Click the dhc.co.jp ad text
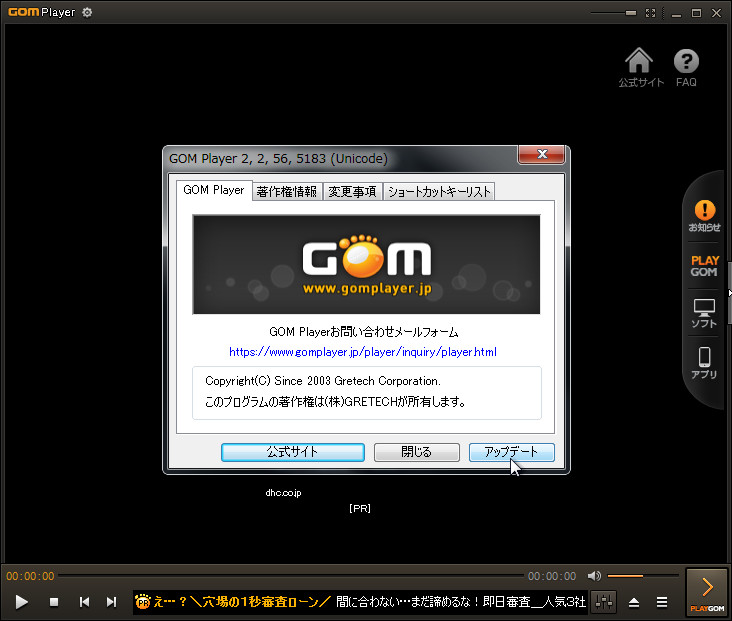Image resolution: width=732 pixels, height=621 pixels. pyautogui.click(x=283, y=493)
